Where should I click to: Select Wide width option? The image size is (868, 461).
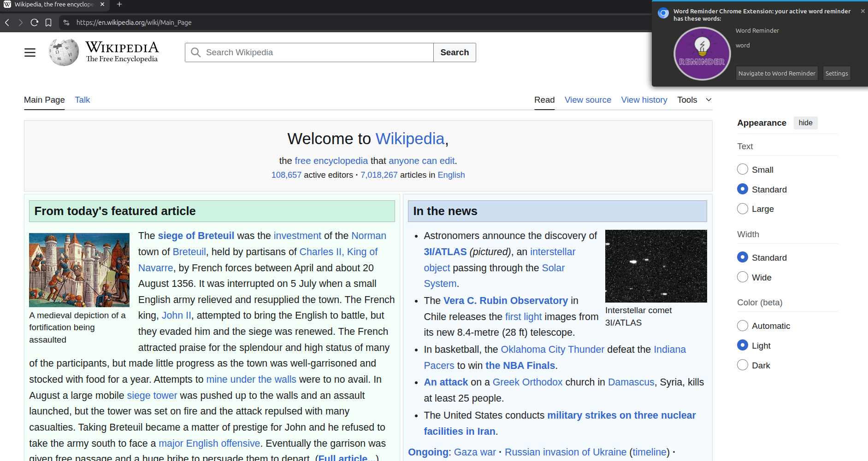pos(743,277)
